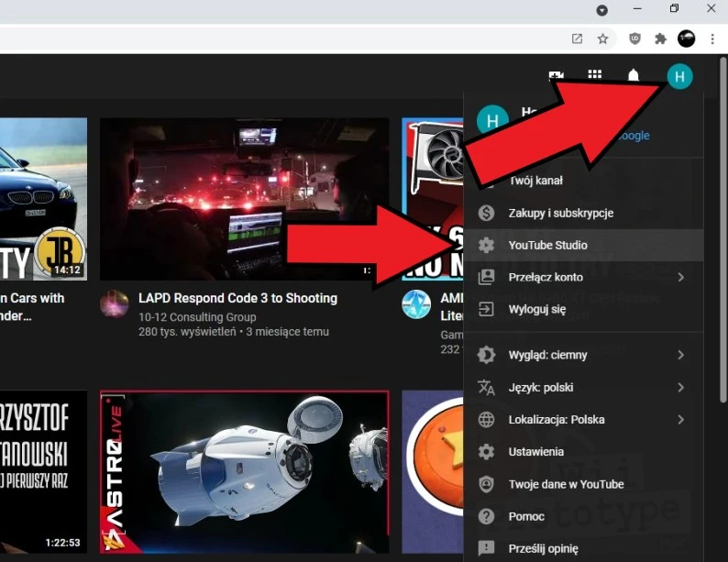
Task: Select Prześlij opinię menu item
Action: tap(583, 548)
